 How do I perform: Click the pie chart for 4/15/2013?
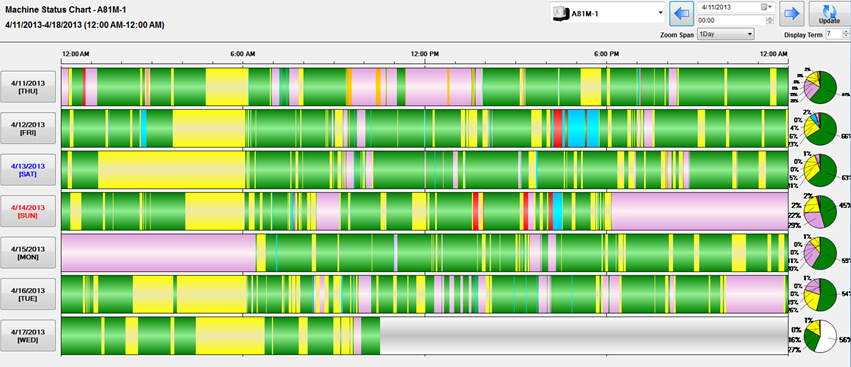click(820, 252)
